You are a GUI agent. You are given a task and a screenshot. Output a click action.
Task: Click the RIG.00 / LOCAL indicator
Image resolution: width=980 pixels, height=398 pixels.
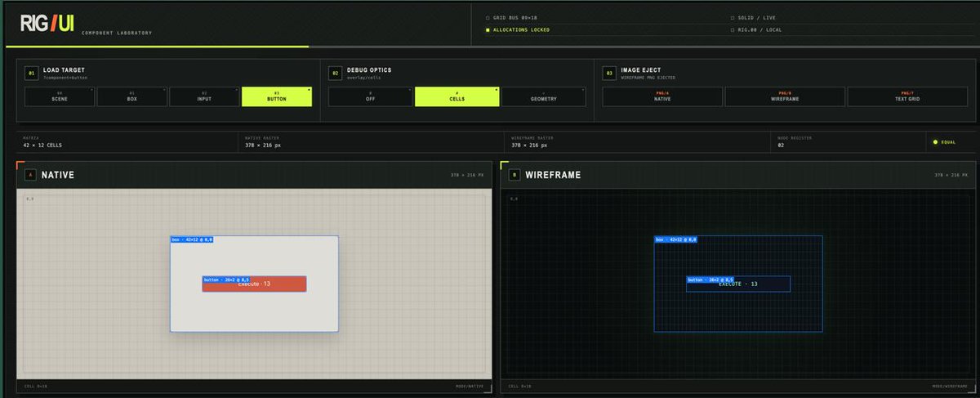[755, 29]
